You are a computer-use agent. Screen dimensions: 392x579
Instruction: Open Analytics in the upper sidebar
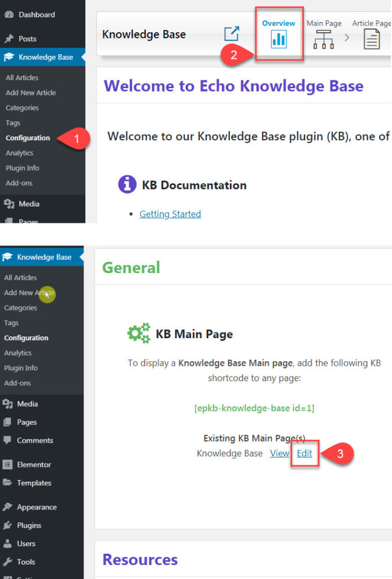[19, 153]
